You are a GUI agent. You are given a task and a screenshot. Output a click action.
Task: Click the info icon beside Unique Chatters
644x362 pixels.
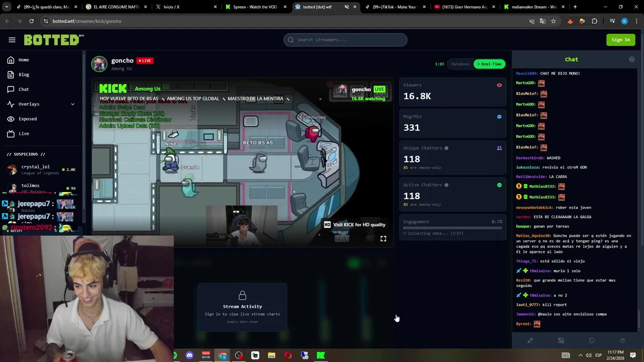point(446,148)
